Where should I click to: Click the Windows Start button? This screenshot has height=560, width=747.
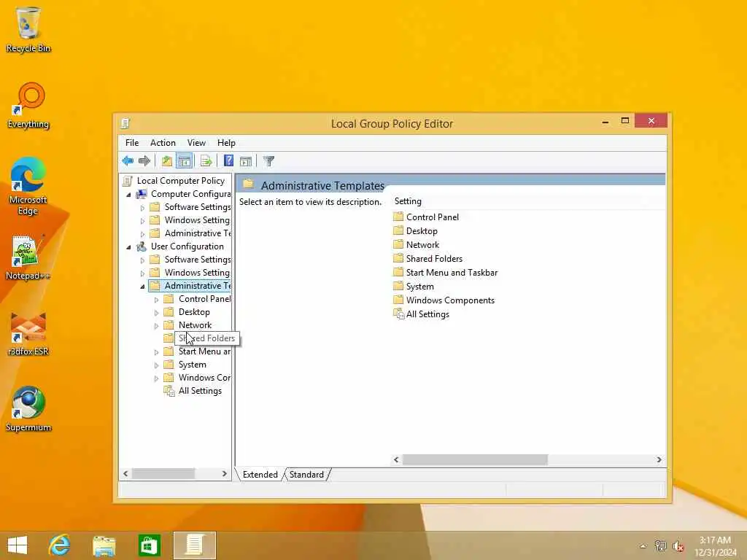pyautogui.click(x=18, y=545)
